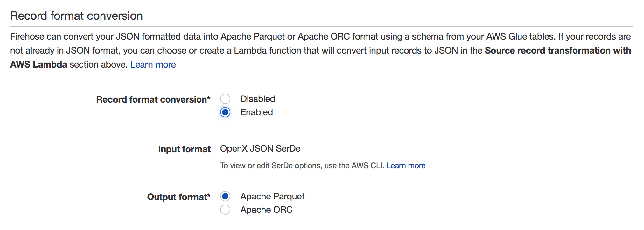This screenshot has width=644, height=230.
Task: Click the 'Enabled' option label text
Action: click(x=256, y=112)
